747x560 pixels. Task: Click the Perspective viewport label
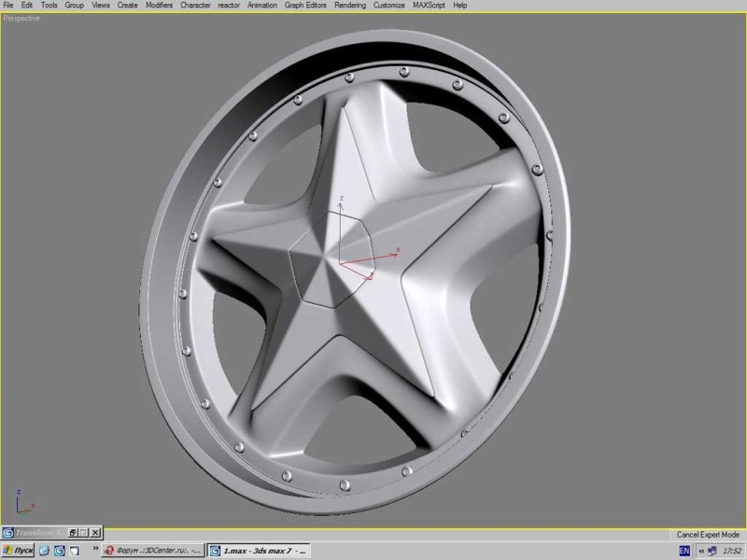pos(21,18)
